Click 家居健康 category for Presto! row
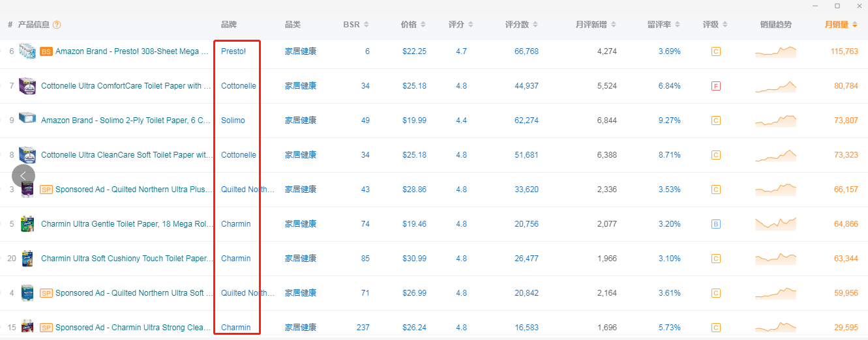868x340 pixels. [x=301, y=51]
